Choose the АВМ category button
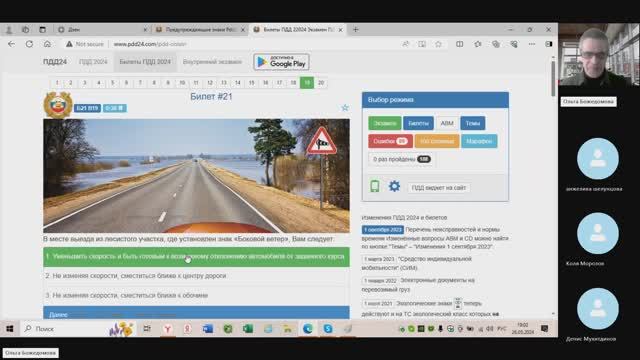This screenshot has width=640, height=360. (x=447, y=123)
